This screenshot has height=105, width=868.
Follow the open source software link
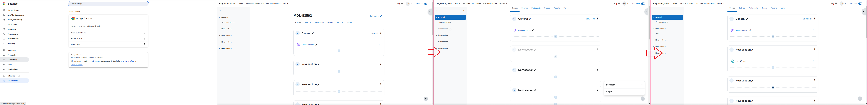pos(128,61)
